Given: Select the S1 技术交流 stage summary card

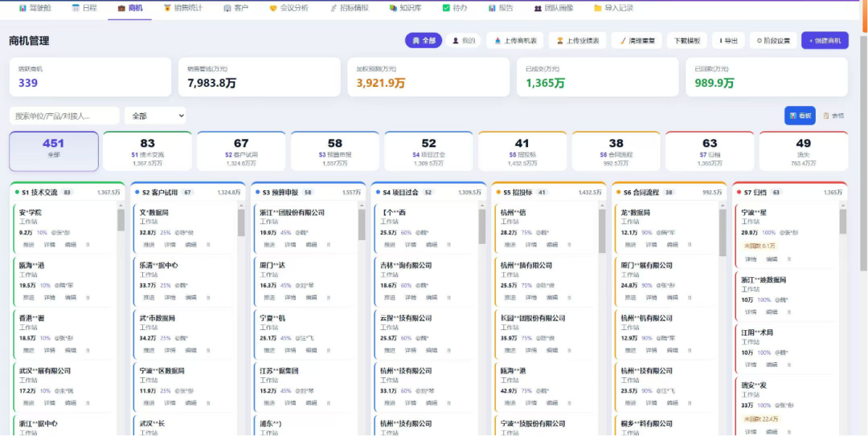Looking at the screenshot, I should coord(147,151).
